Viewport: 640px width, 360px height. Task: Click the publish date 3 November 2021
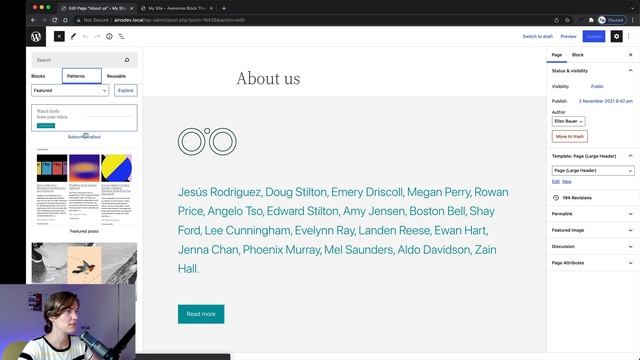pos(606,101)
